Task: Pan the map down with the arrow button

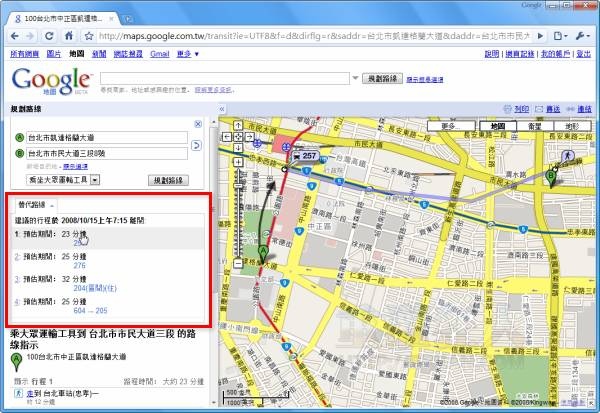Action: click(238, 148)
